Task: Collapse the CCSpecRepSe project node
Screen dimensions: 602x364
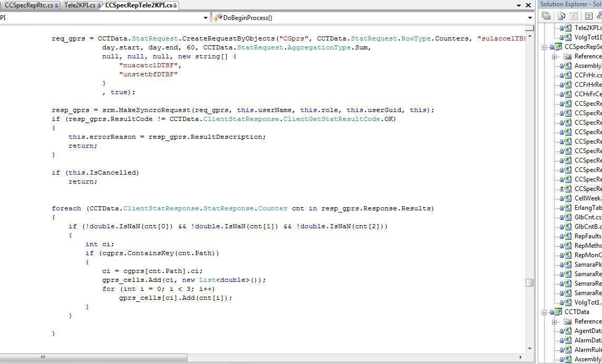Action: pos(545,47)
